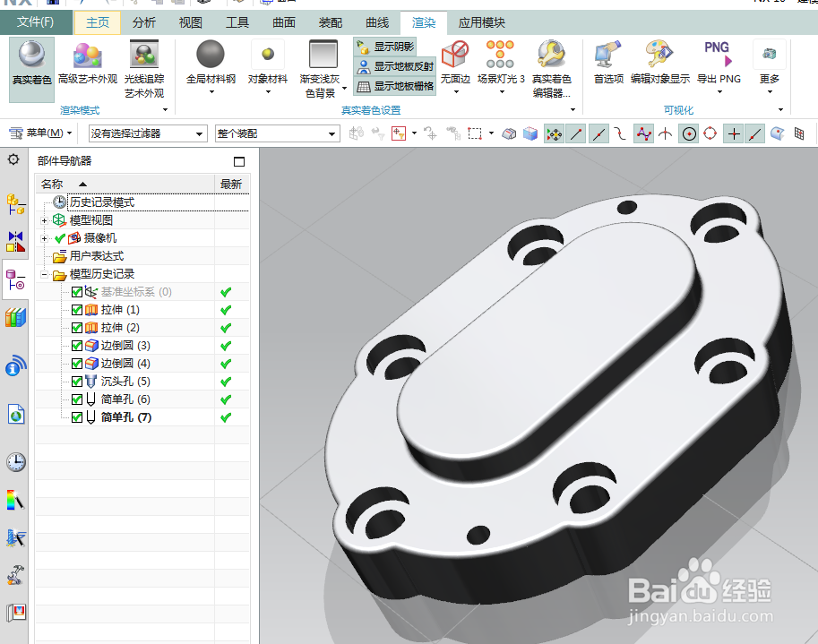Switch to the 主页 tab

point(98,22)
